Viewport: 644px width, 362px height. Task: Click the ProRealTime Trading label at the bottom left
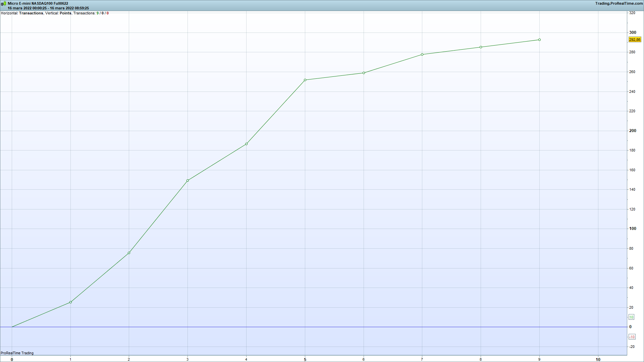point(17,353)
